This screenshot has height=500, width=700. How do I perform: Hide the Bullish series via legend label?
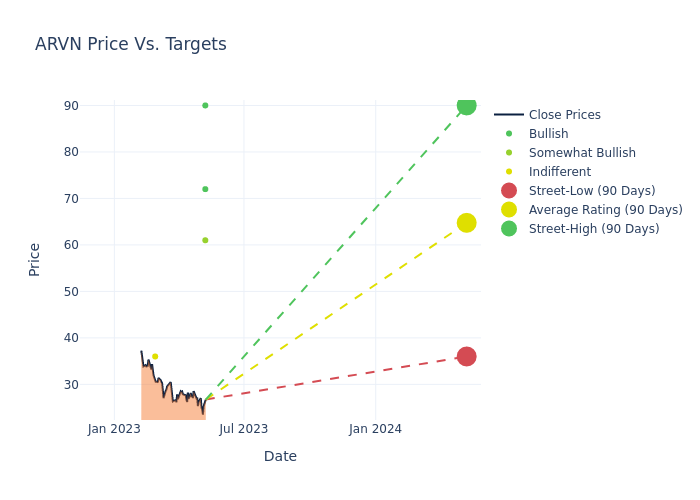point(548,134)
